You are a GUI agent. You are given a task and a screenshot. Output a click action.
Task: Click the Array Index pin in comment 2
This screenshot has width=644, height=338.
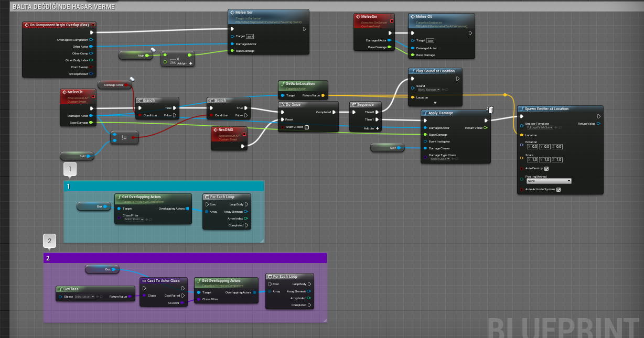click(x=309, y=298)
